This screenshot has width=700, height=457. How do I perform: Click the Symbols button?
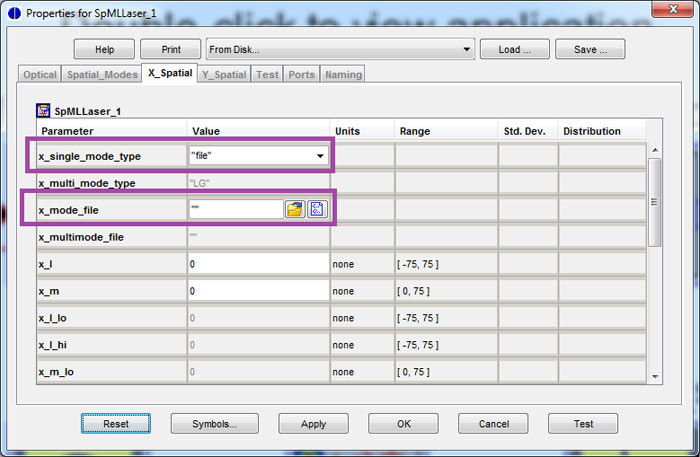coord(214,424)
